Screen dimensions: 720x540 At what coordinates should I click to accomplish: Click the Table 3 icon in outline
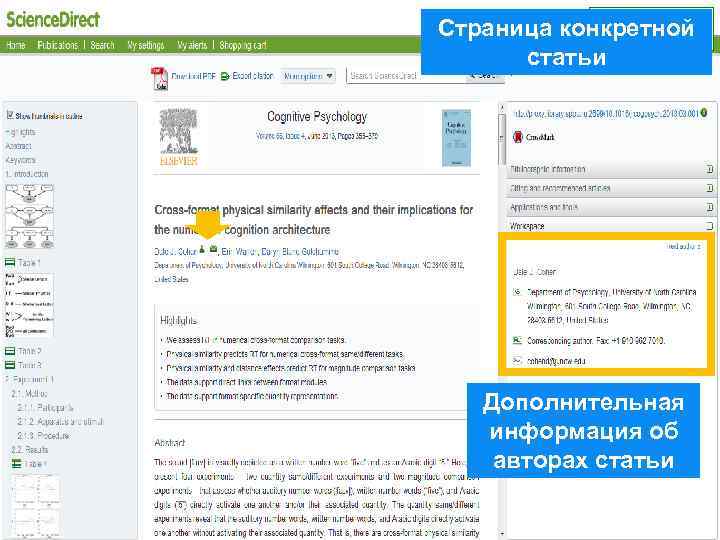[10, 365]
